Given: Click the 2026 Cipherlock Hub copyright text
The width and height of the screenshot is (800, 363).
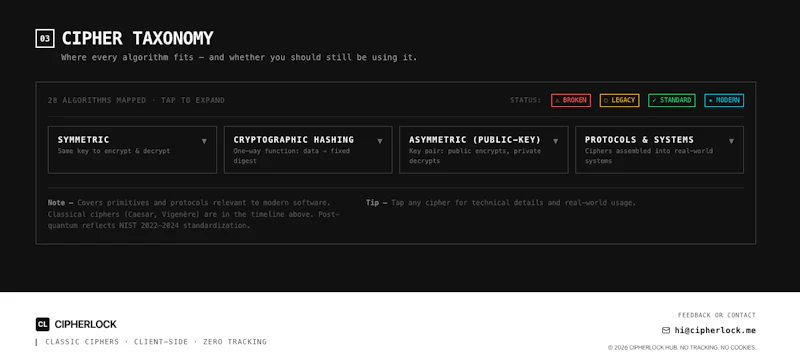Looking at the screenshot, I should coord(682,348).
